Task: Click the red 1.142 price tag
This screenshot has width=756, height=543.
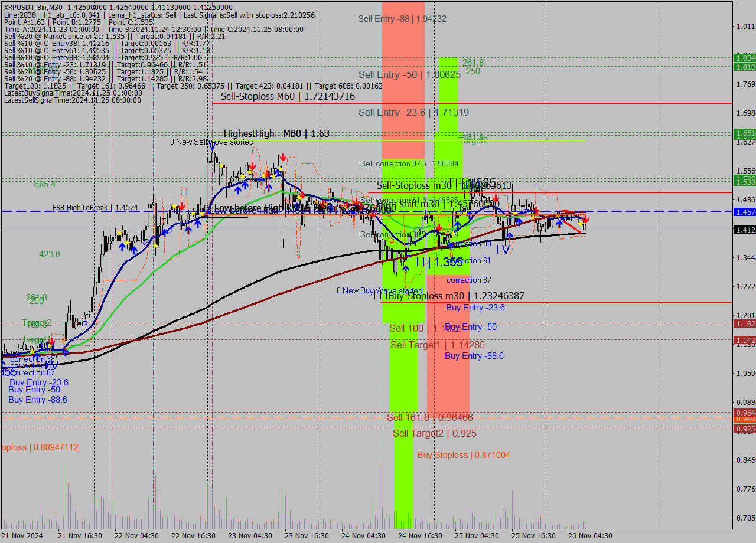Action: point(745,340)
